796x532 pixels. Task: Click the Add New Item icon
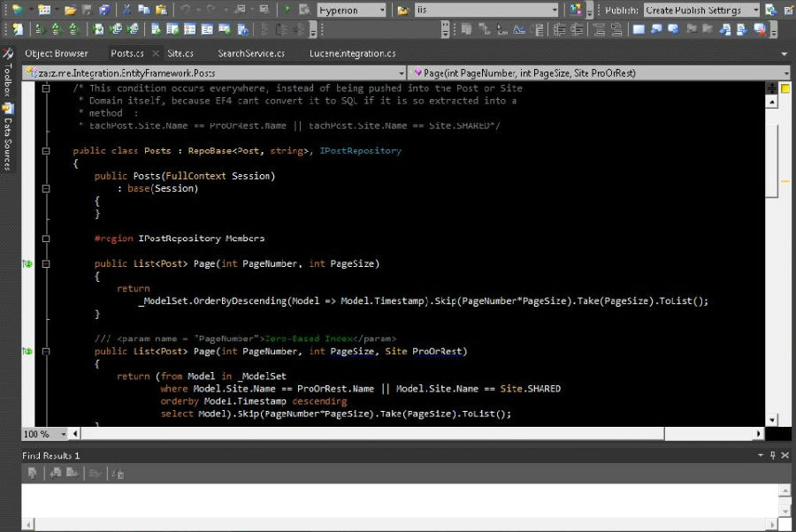(44, 10)
